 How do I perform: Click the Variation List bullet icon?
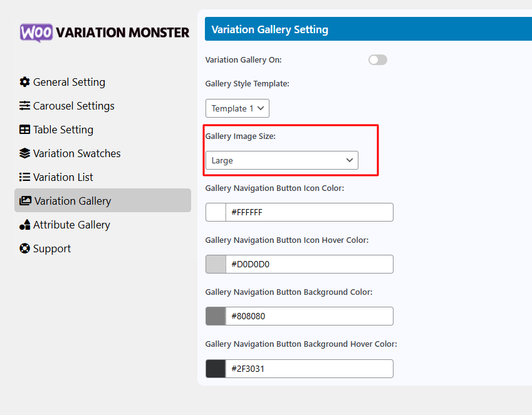(24, 177)
